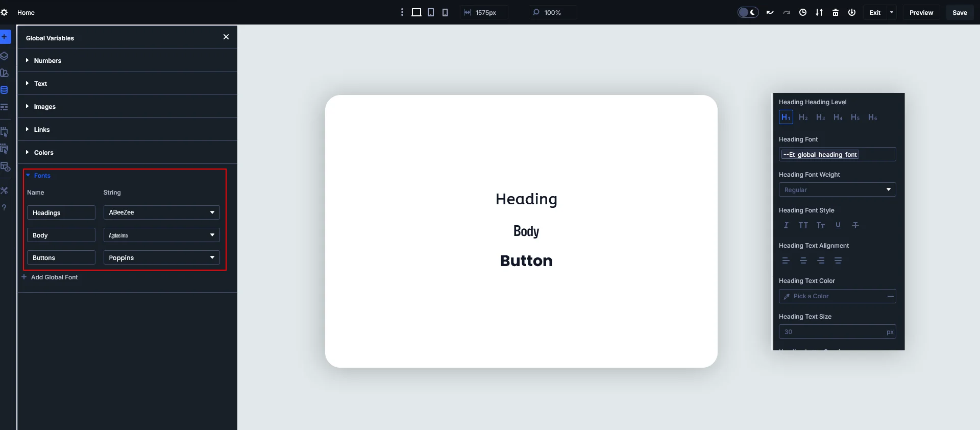Click the Preview button
Viewport: 980px width, 430px height.
[921, 12]
